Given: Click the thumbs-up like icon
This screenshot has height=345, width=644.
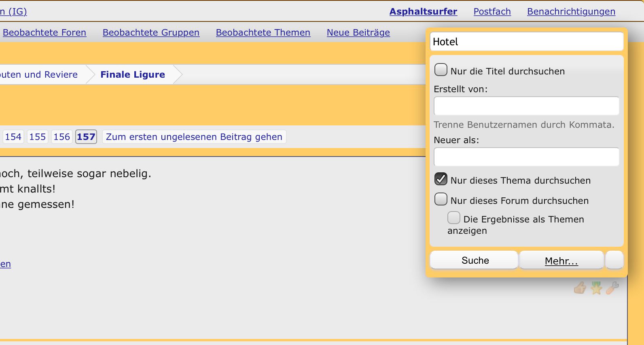Looking at the screenshot, I should click(580, 288).
